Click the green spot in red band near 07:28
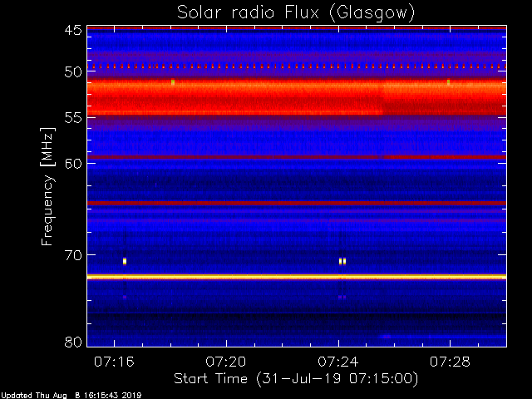The height and width of the screenshot is (399, 532). (448, 82)
